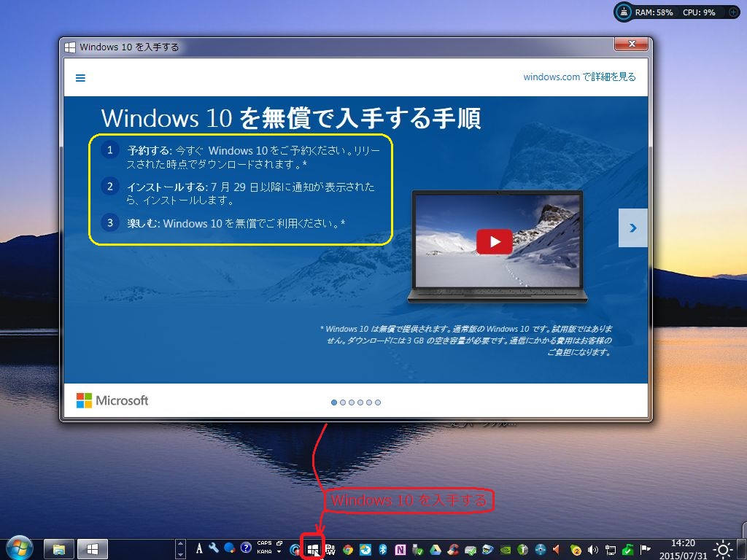Screen dimensions: 747x560
Task: Toggle the CAPS indicator in the IME bar
Action: [x=264, y=542]
